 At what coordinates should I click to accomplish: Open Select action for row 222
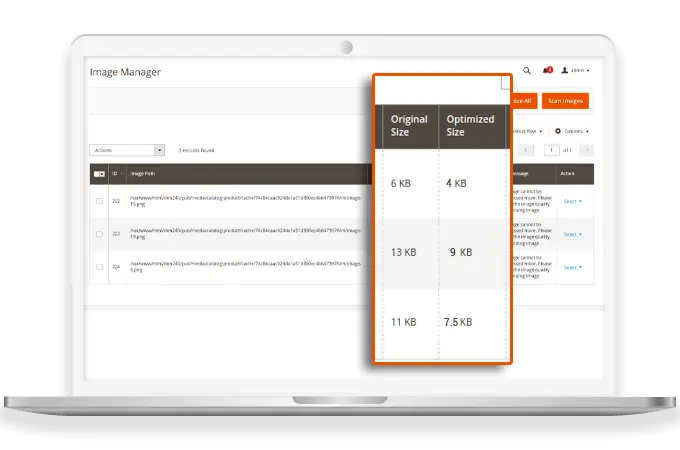572,201
